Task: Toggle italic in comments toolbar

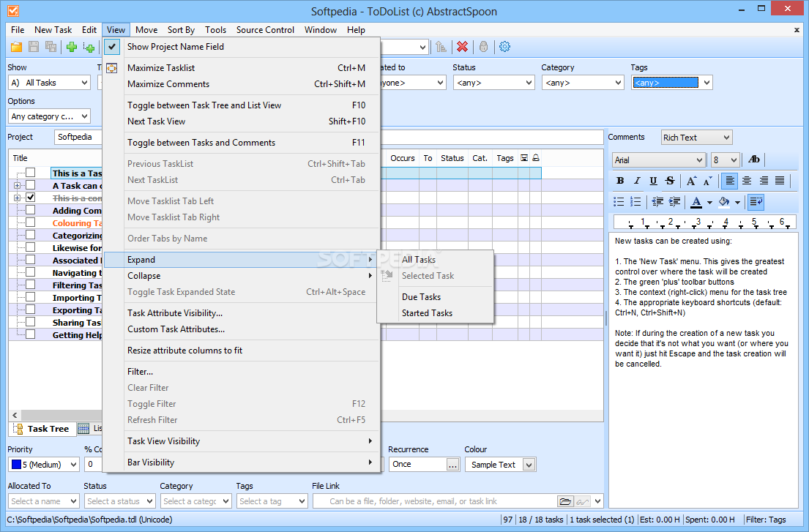Action: 637,181
